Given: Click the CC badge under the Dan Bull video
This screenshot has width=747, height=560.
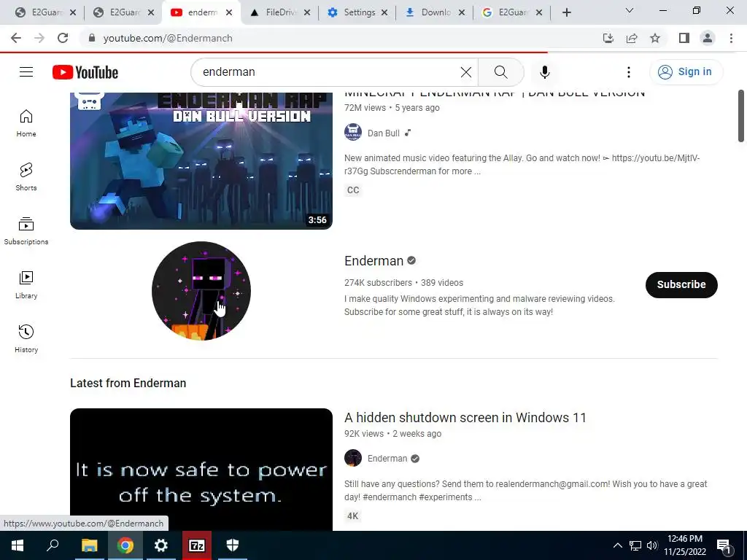Looking at the screenshot, I should tap(353, 190).
